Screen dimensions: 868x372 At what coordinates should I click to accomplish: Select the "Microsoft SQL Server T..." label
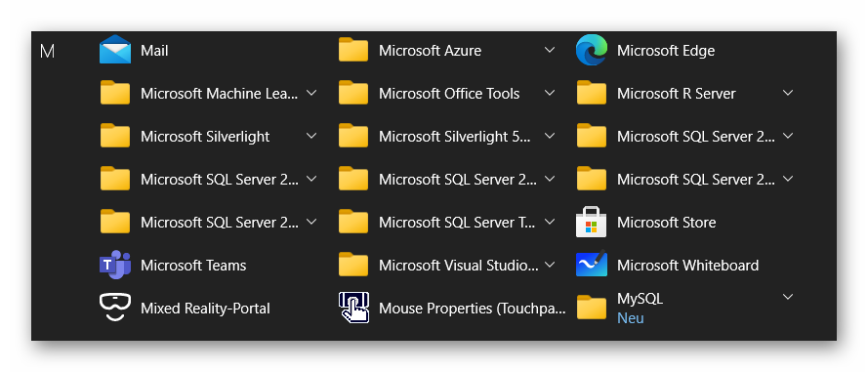tap(457, 223)
